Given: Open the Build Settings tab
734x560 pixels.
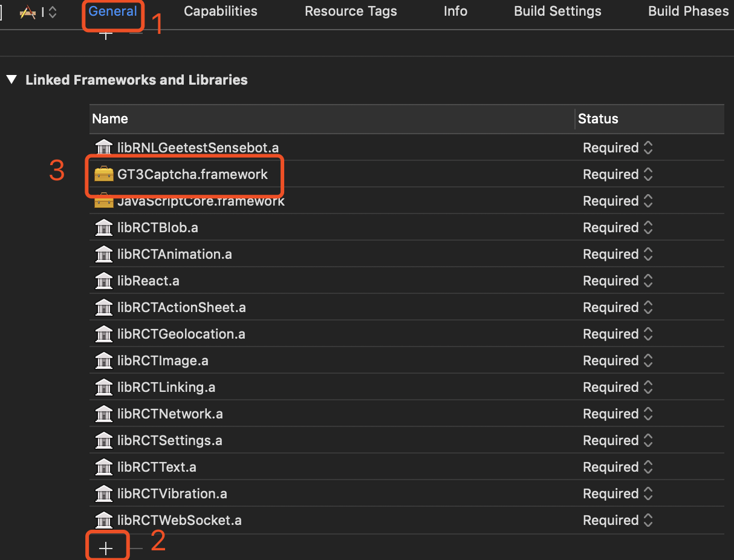Looking at the screenshot, I should click(557, 11).
